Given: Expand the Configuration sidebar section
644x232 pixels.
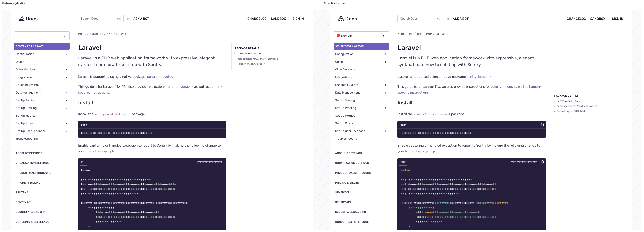Looking at the screenshot, I should (385, 54).
